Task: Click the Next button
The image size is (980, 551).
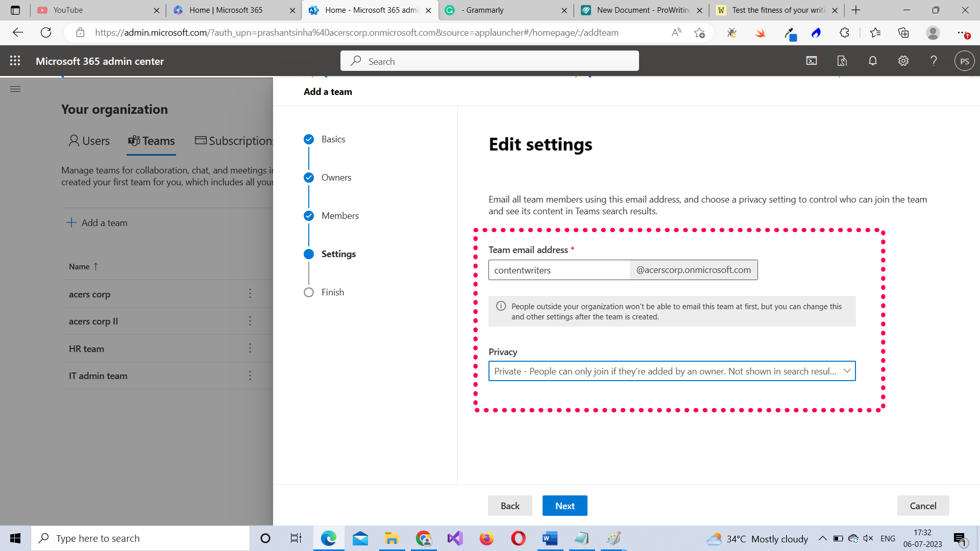Action: tap(565, 506)
